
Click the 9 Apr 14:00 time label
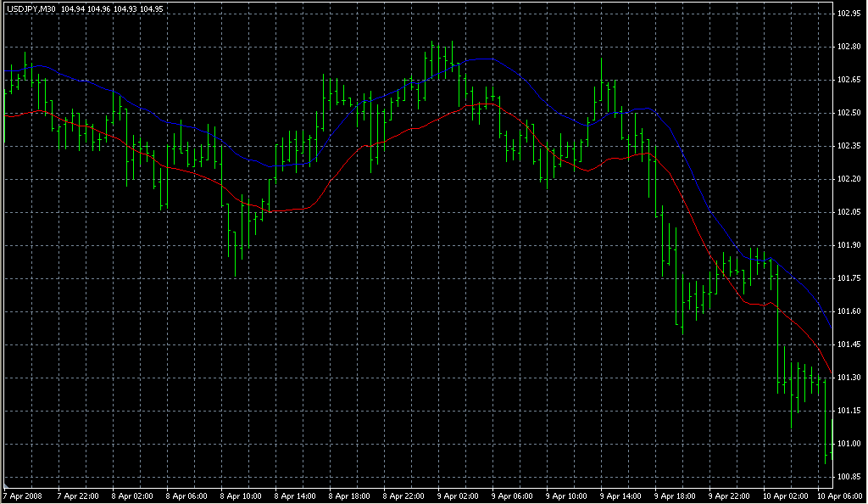tap(620, 495)
